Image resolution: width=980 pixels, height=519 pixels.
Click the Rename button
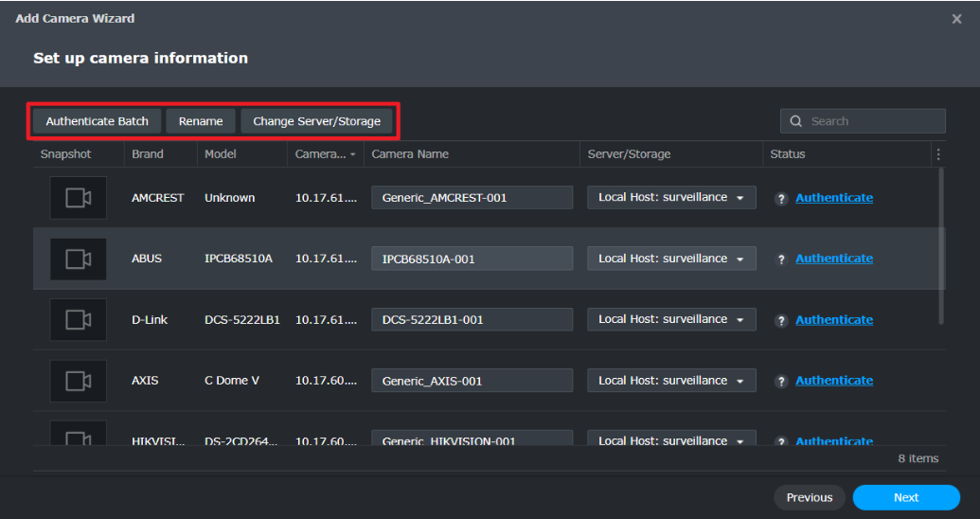201,121
